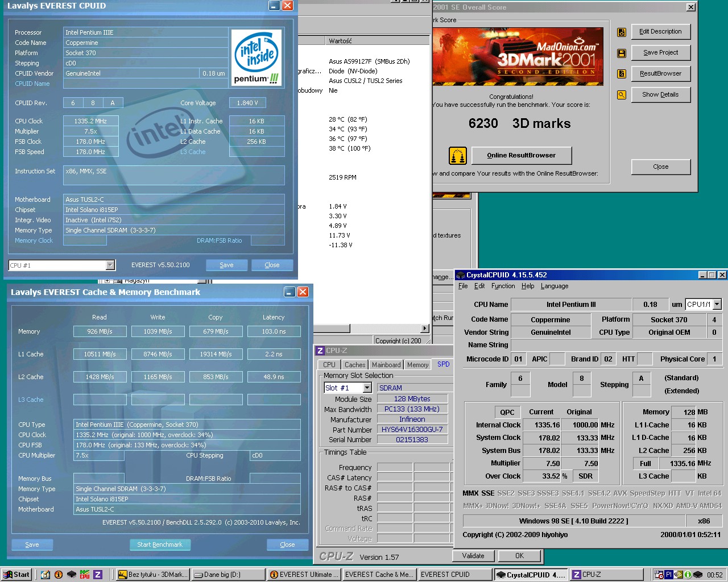Click Close in the EVEREST CPUID window
The height and width of the screenshot is (582, 728).
tap(272, 265)
